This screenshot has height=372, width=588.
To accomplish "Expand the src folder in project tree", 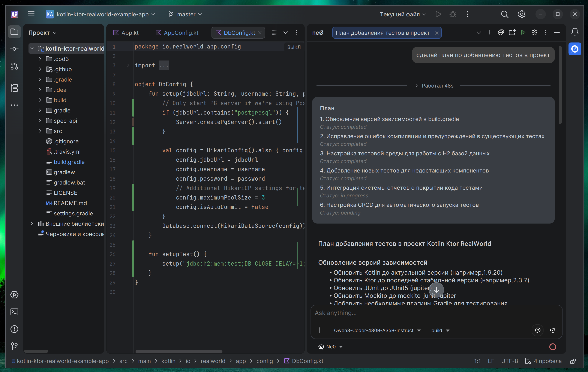I will click(40, 131).
